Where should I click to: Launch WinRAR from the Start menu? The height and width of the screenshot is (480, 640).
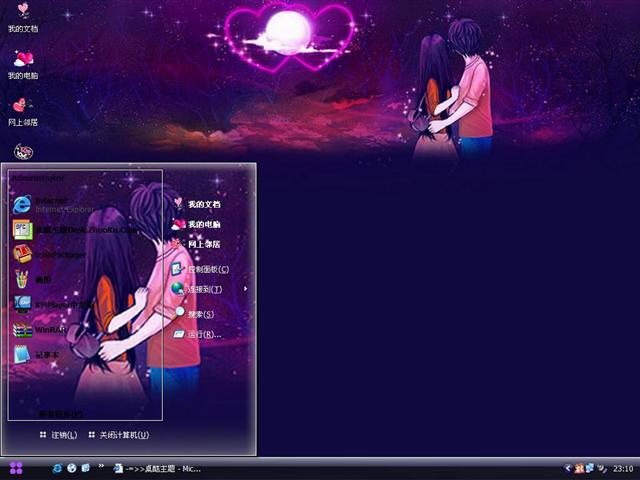(x=40, y=330)
